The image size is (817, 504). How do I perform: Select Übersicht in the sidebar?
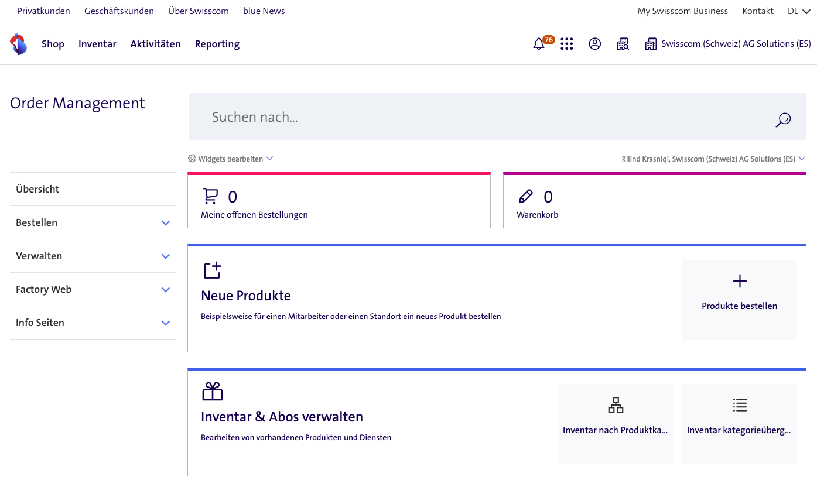click(93, 189)
